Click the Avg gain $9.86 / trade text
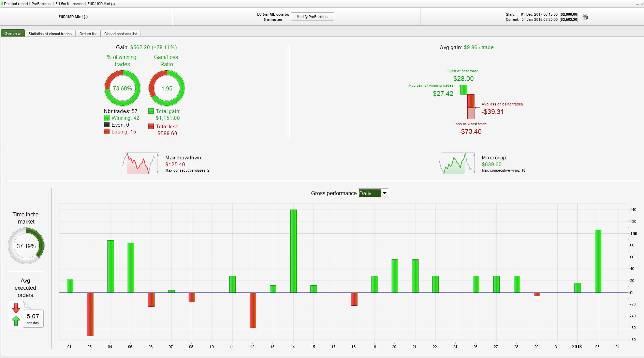 467,47
